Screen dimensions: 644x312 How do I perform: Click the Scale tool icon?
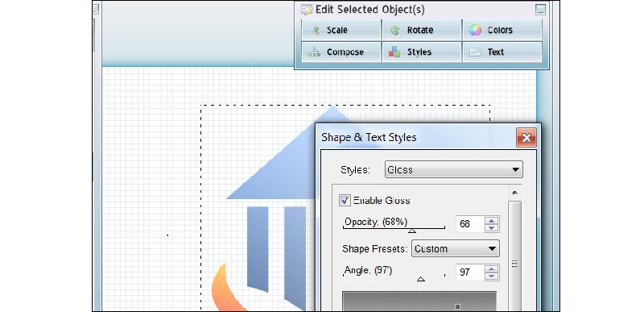(314, 30)
